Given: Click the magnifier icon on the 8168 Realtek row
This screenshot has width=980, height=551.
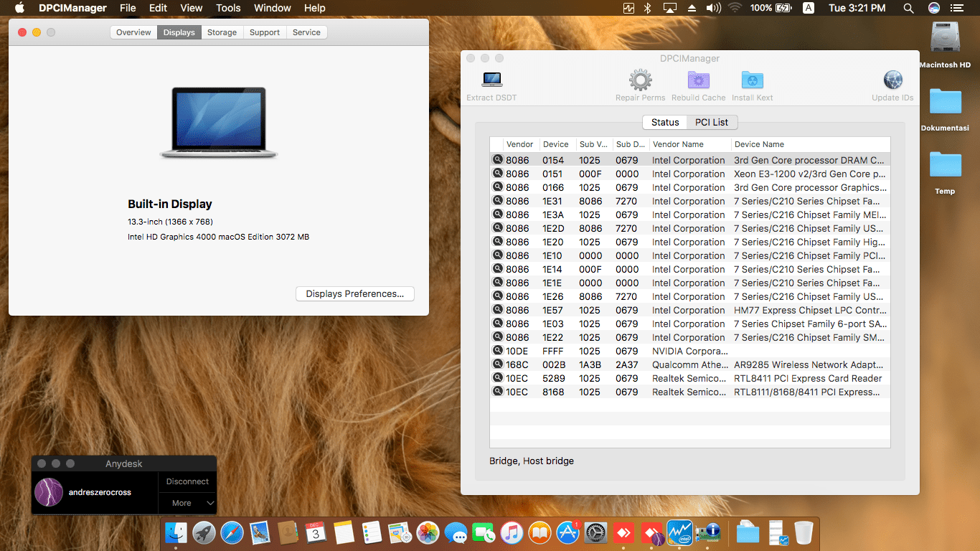Looking at the screenshot, I should tap(497, 392).
